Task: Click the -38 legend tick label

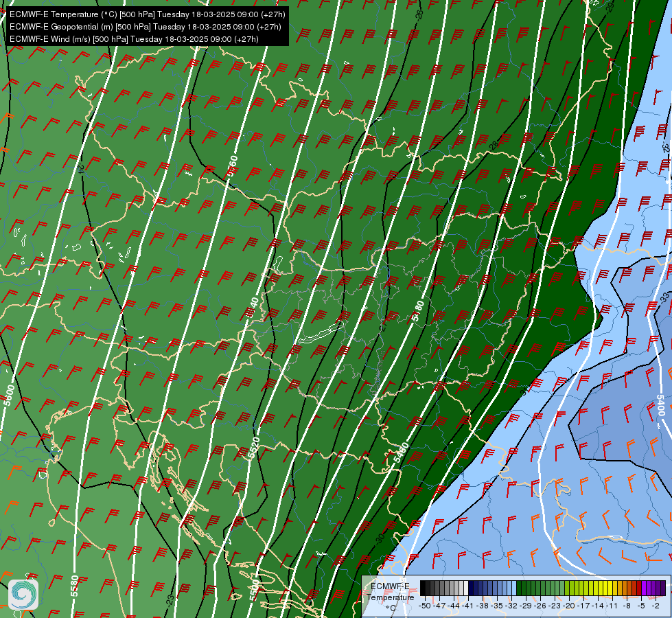Action: pos(483,606)
